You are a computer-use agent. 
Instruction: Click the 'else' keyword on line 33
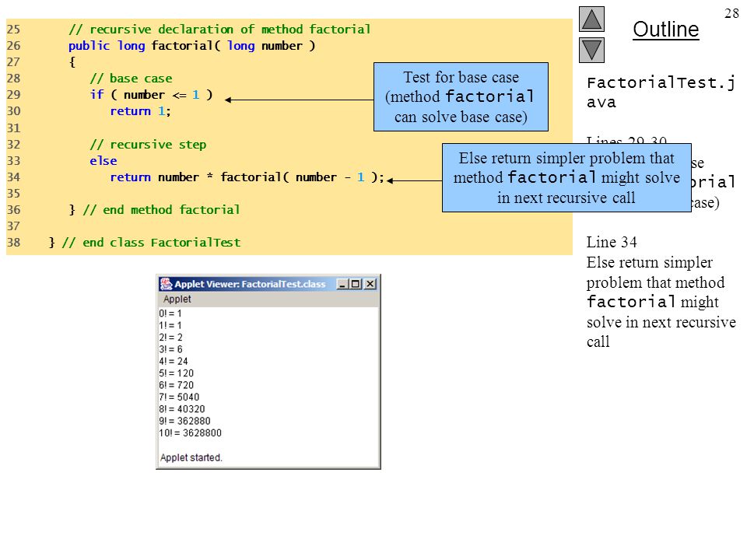pyautogui.click(x=103, y=161)
